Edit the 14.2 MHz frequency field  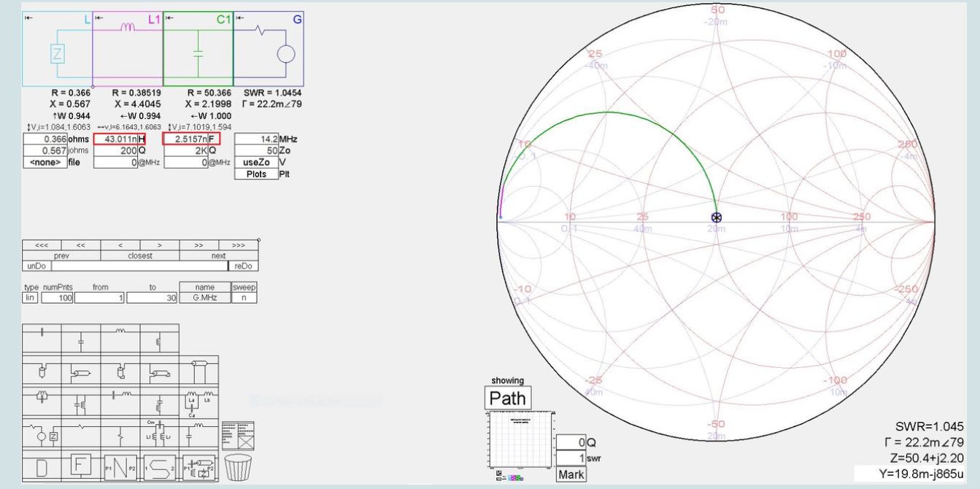coord(255,139)
